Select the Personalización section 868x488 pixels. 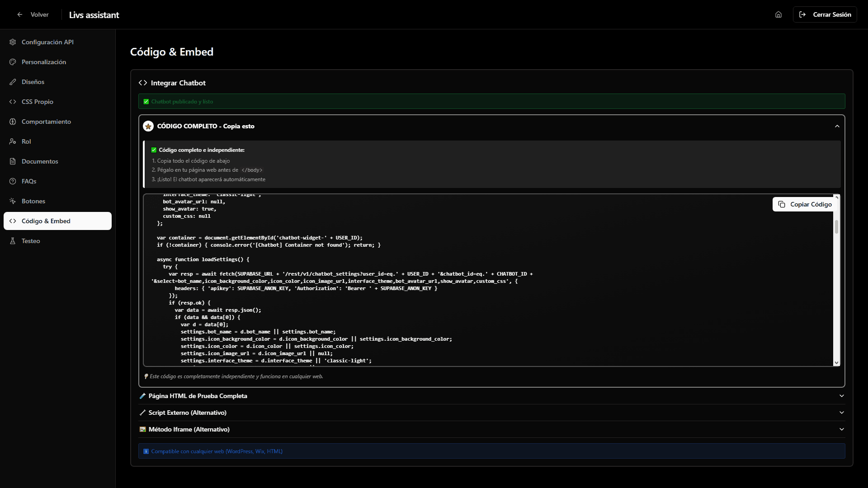(x=44, y=62)
